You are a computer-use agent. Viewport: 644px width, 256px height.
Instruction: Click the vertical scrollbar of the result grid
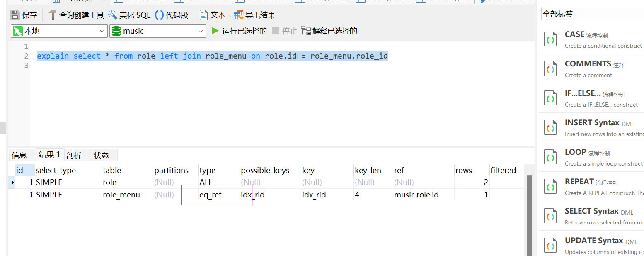click(x=529, y=215)
